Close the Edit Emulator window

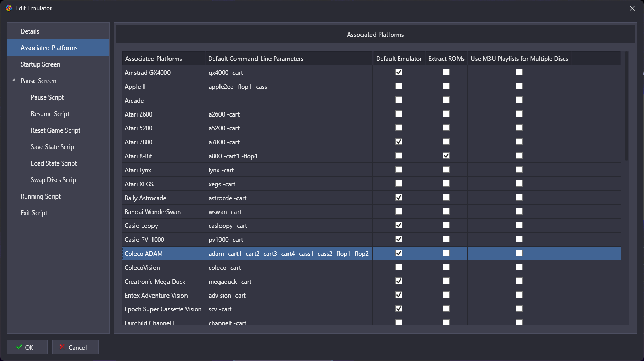(x=632, y=8)
